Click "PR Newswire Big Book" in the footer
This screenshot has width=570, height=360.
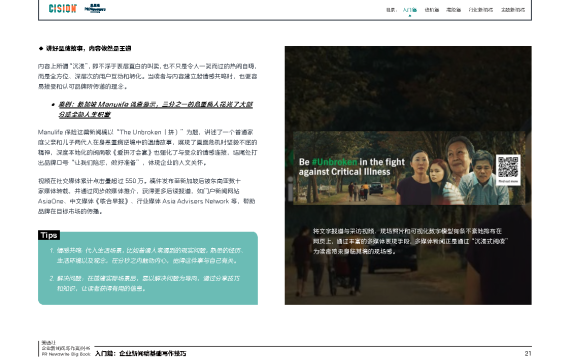click(x=66, y=354)
